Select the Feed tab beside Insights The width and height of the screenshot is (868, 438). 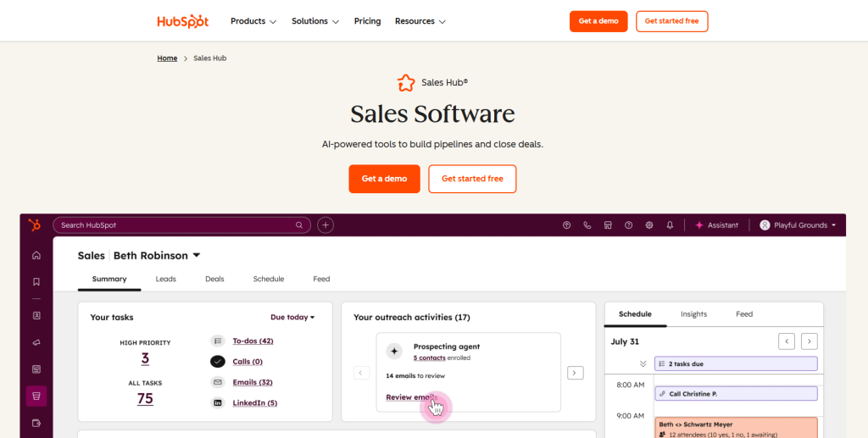tap(744, 314)
